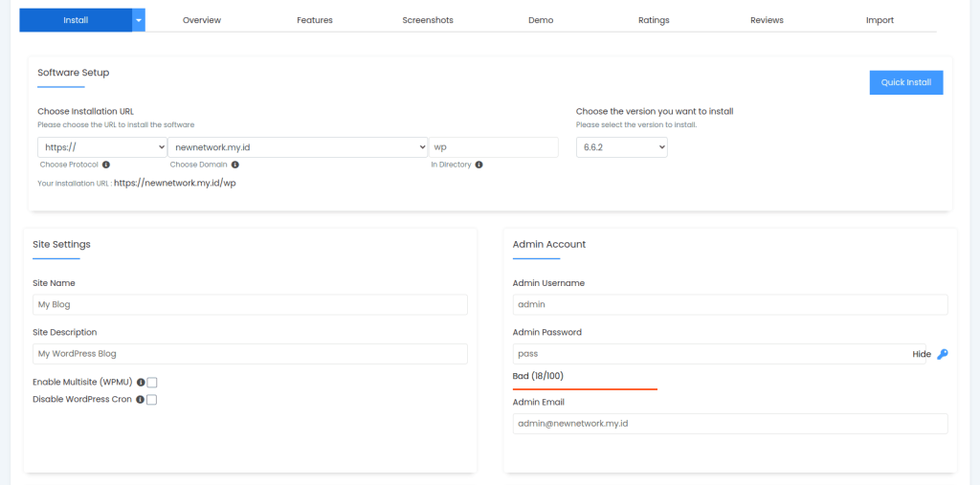The width and height of the screenshot is (980, 485).
Task: Expand the Install tab arrow dropdown
Action: click(139, 20)
